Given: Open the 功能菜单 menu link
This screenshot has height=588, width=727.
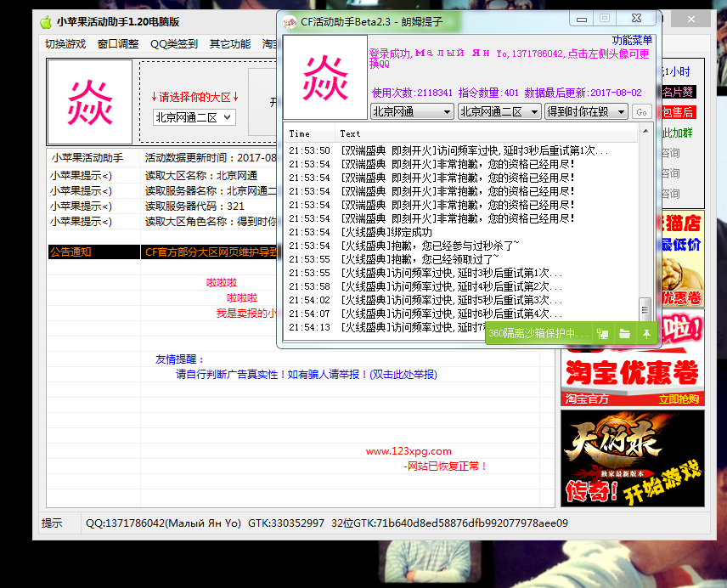Looking at the screenshot, I should [x=632, y=40].
